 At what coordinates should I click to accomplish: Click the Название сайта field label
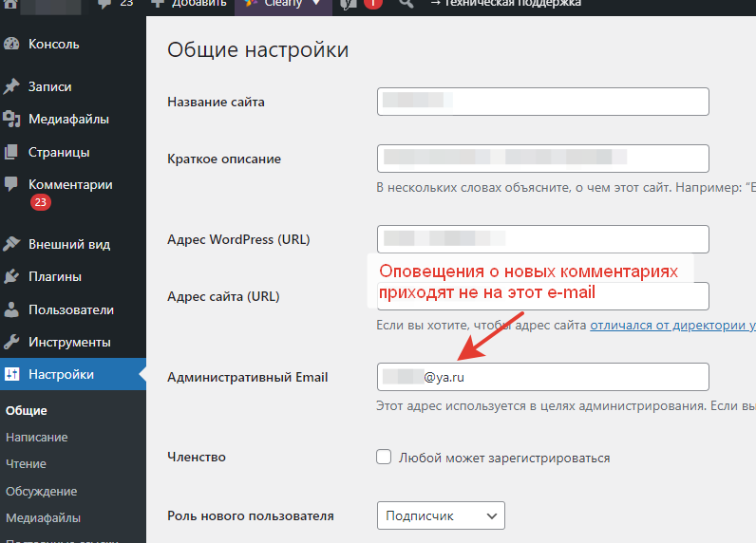216,103
